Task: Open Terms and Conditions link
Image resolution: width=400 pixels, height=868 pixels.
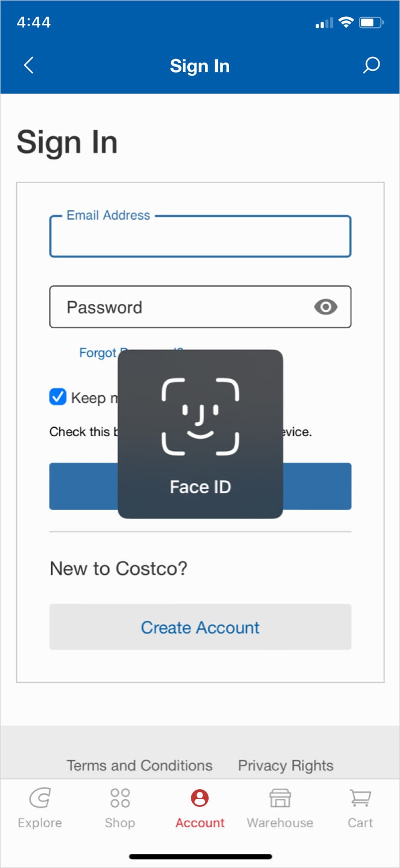Action: coord(139,765)
